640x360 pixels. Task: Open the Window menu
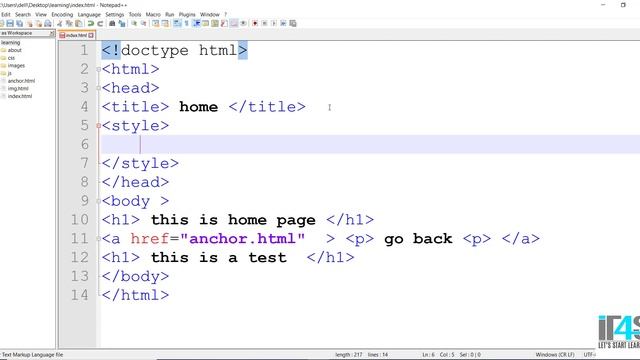coord(210,14)
